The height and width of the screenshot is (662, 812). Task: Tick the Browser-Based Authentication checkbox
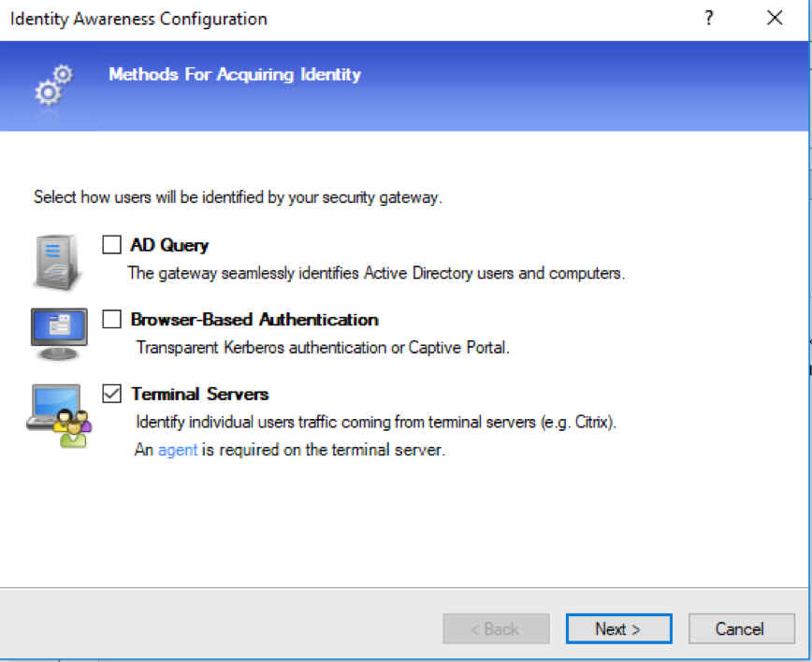pyautogui.click(x=112, y=320)
